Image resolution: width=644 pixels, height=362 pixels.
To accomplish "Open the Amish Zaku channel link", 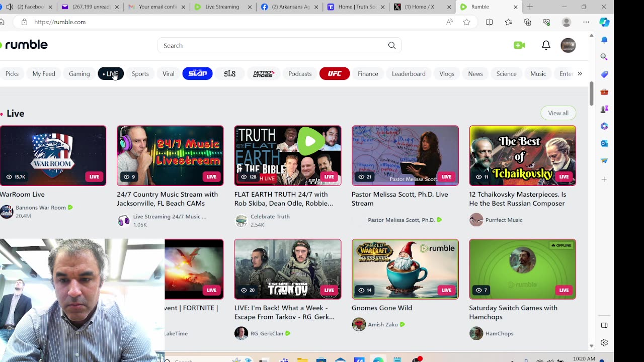I will [x=383, y=324].
